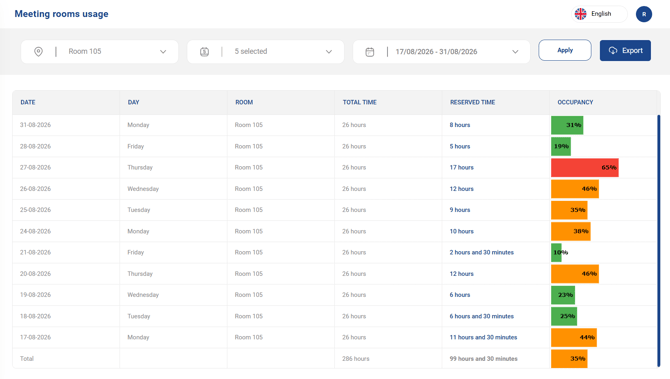
Task: Click the 44% occupancy bar
Action: pyautogui.click(x=574, y=338)
